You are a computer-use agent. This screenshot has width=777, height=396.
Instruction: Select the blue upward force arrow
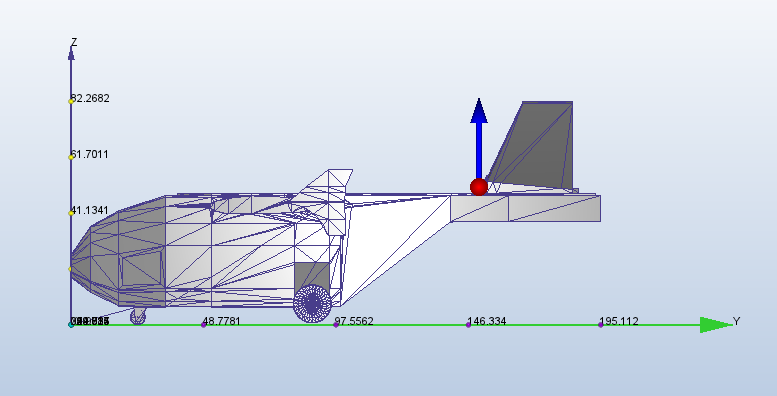(x=479, y=138)
